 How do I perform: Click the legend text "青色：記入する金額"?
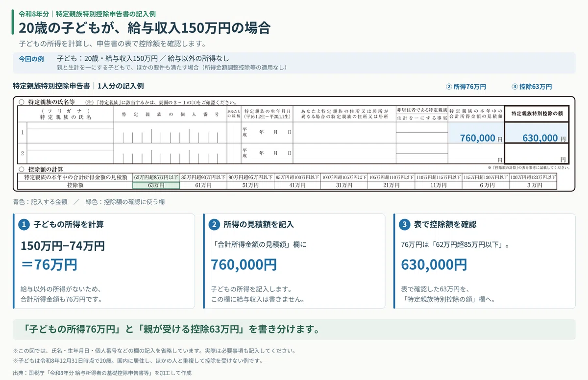click(40, 202)
